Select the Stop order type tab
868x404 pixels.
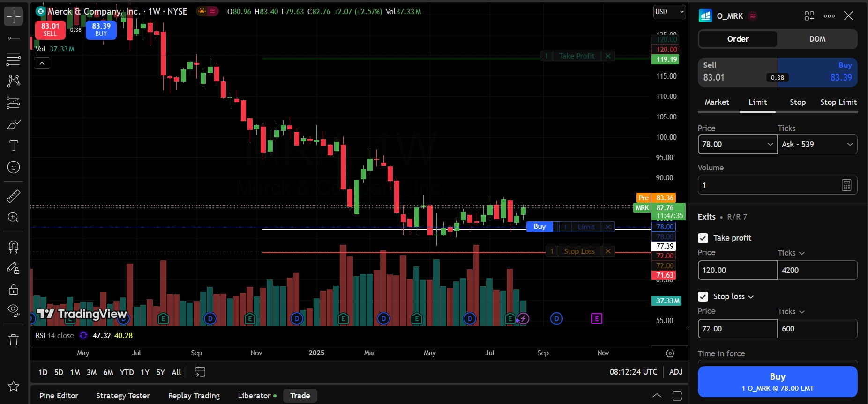pos(798,102)
